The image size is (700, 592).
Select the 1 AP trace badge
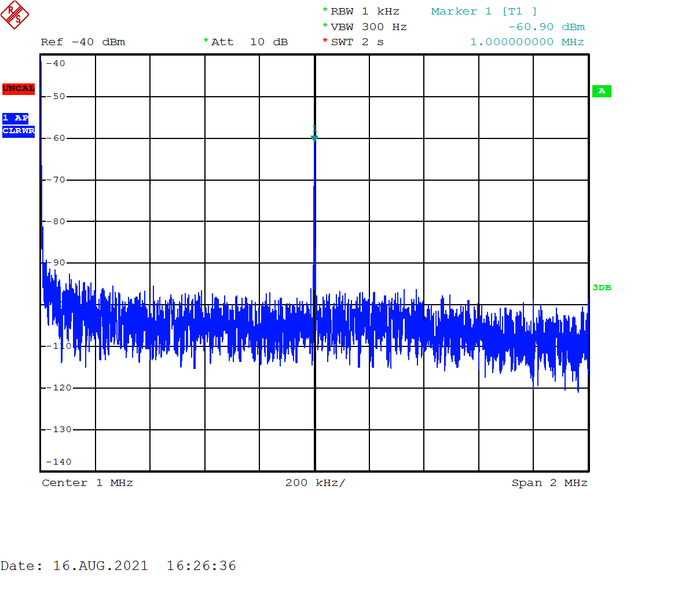15,118
